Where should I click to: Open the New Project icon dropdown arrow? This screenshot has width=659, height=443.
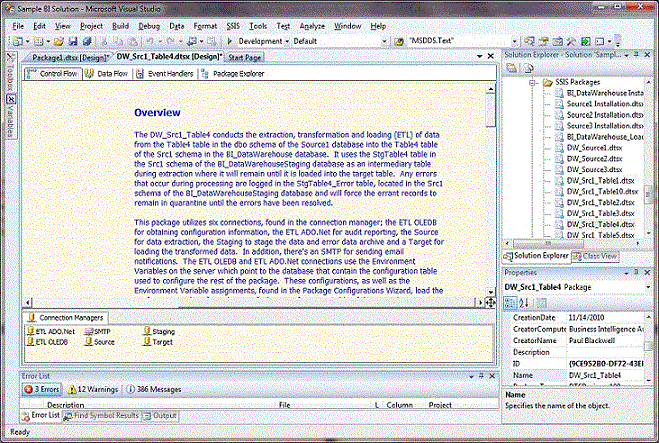coord(27,41)
